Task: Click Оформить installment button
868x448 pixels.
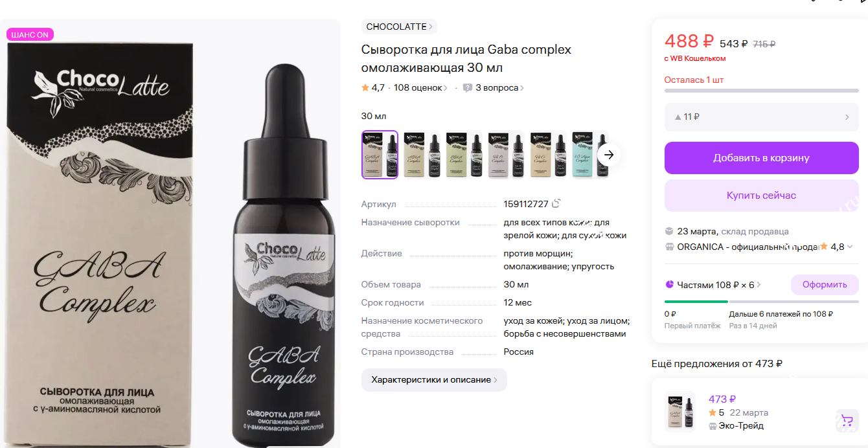Action: [x=825, y=285]
